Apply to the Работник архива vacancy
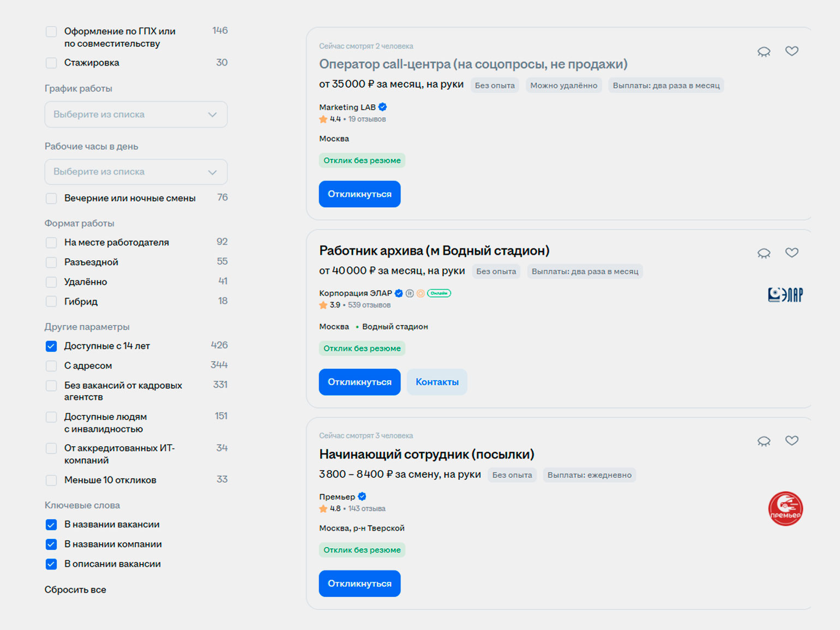840x630 pixels. click(x=359, y=382)
